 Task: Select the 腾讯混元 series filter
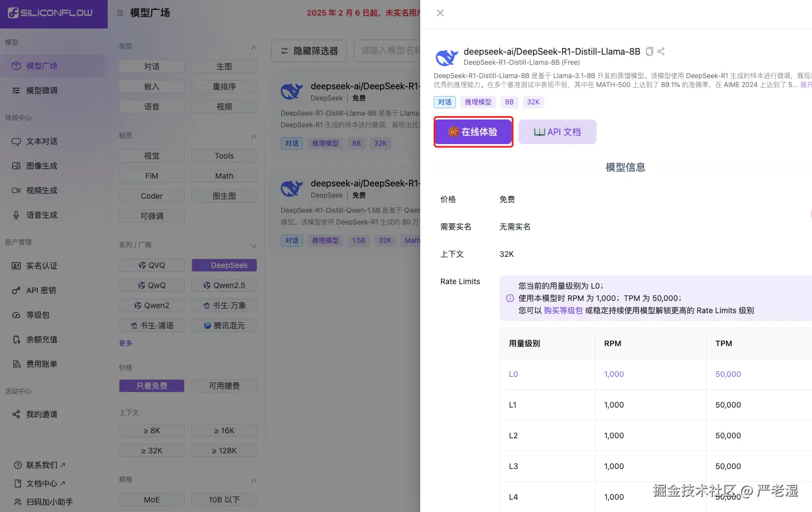click(x=224, y=326)
